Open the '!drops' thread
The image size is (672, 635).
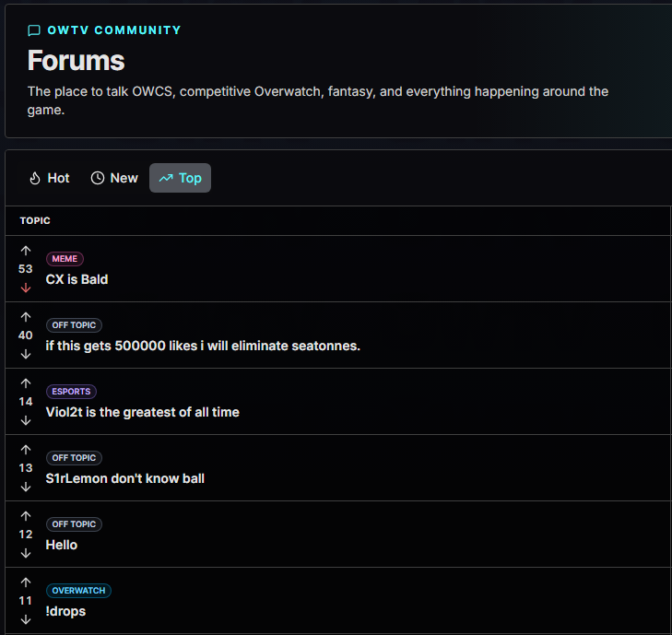[x=65, y=611]
